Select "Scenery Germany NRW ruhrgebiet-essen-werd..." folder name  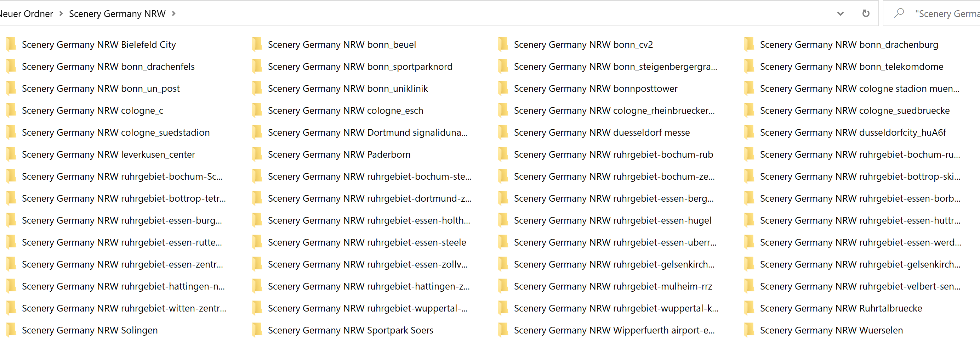(860, 242)
